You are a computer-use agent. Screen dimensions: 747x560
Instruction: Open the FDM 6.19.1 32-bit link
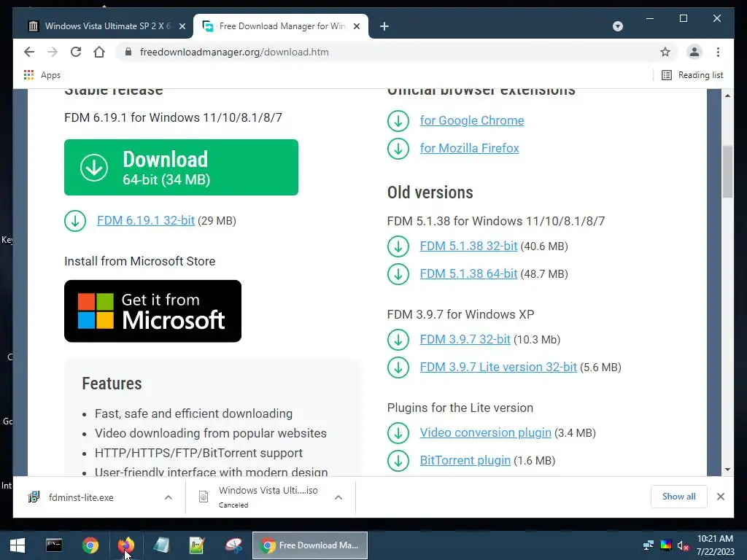pos(146,220)
